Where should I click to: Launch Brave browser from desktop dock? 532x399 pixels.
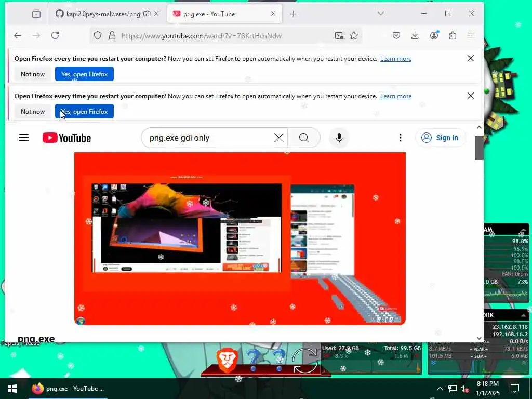[227, 361]
